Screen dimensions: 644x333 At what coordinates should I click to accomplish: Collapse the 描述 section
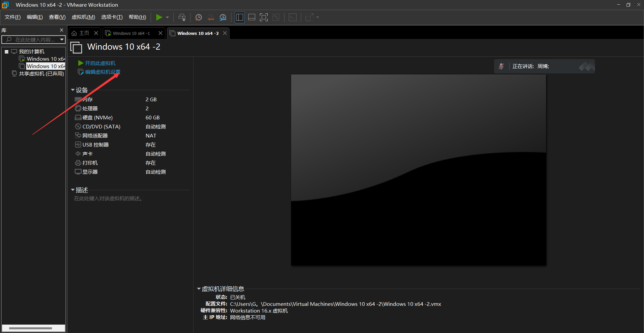[x=72, y=190]
